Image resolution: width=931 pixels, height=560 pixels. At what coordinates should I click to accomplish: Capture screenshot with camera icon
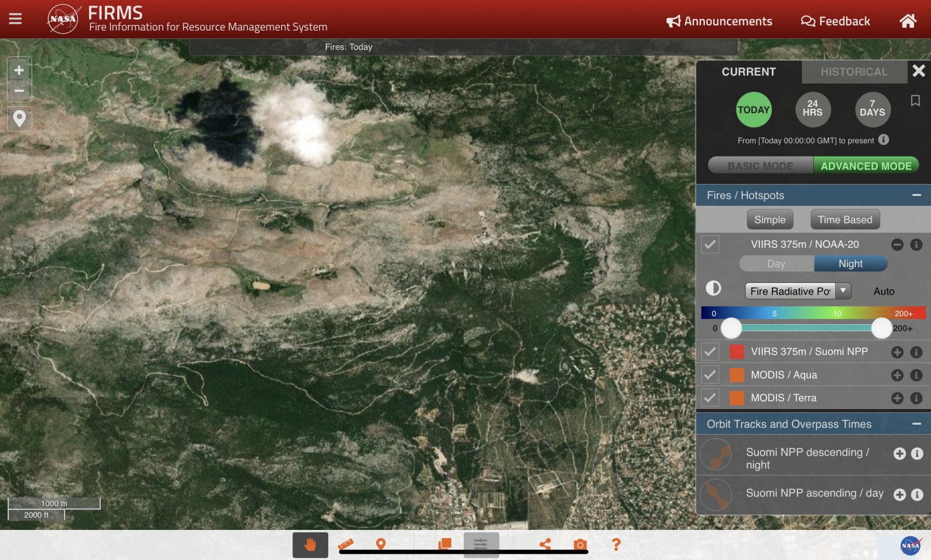[x=580, y=544]
